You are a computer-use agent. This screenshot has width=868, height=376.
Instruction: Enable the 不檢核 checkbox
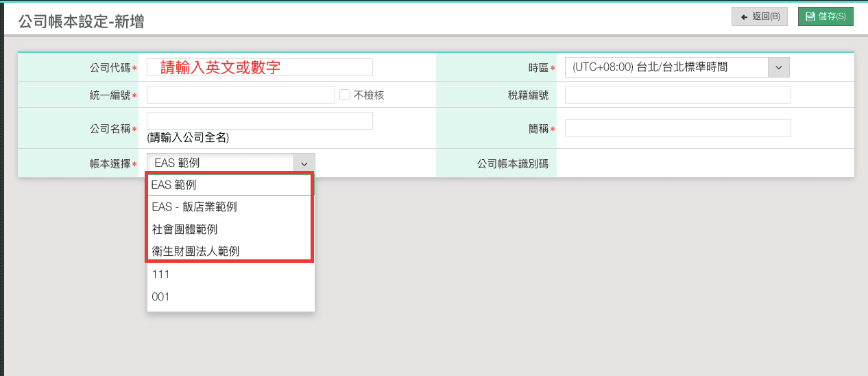coord(345,95)
